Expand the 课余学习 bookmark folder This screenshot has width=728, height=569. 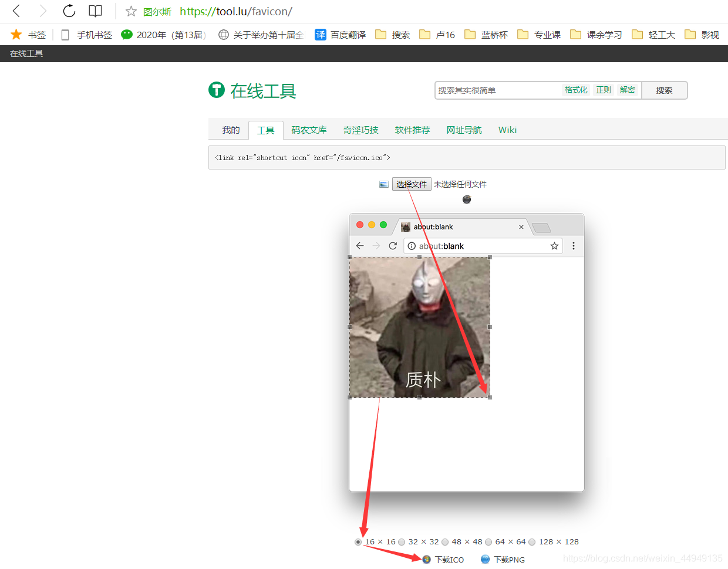pos(596,35)
